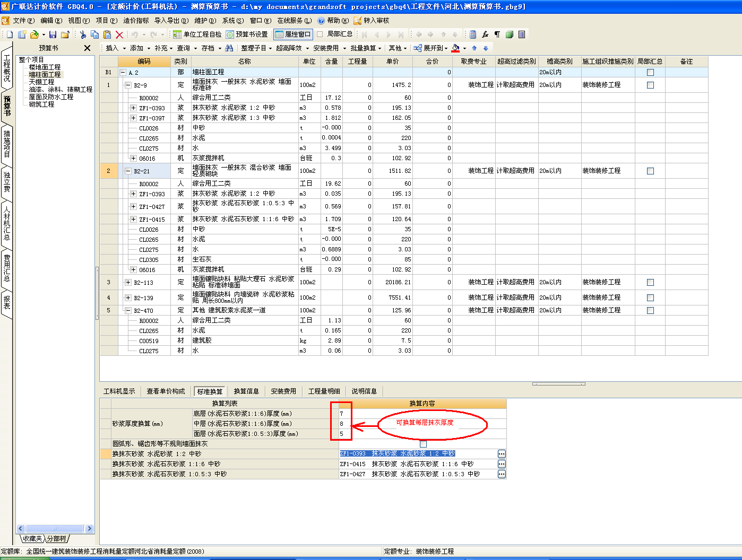Screen dimensions: 742x560
Task: Collapse the B2-470 row
Action: point(128,310)
